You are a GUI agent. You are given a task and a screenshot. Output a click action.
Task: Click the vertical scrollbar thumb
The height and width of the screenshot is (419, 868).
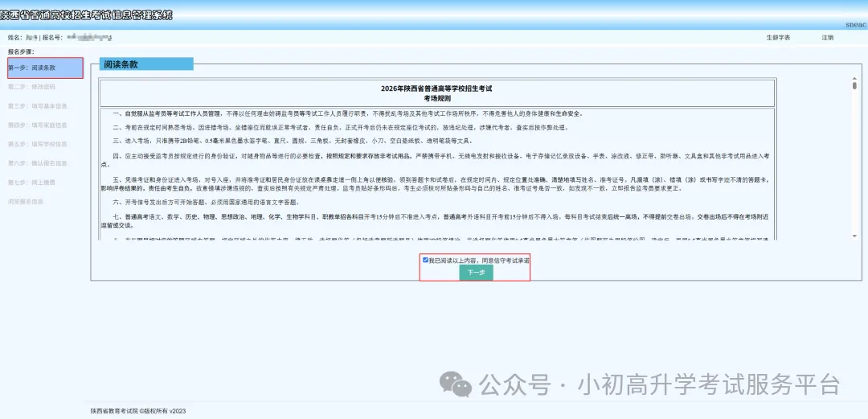point(854,86)
